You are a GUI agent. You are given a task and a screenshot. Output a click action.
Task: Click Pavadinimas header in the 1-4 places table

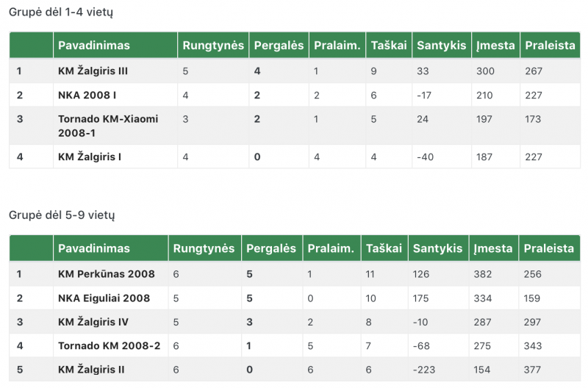tap(94, 46)
